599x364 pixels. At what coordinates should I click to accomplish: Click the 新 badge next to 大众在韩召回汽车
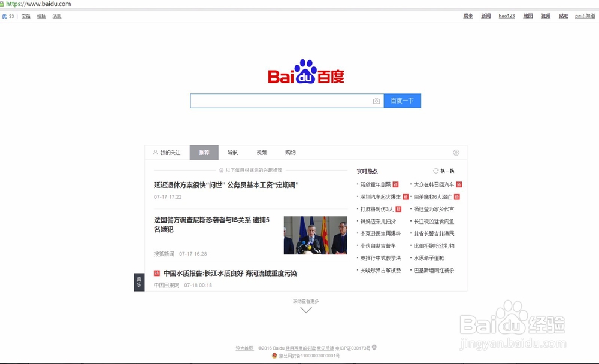pos(459,184)
